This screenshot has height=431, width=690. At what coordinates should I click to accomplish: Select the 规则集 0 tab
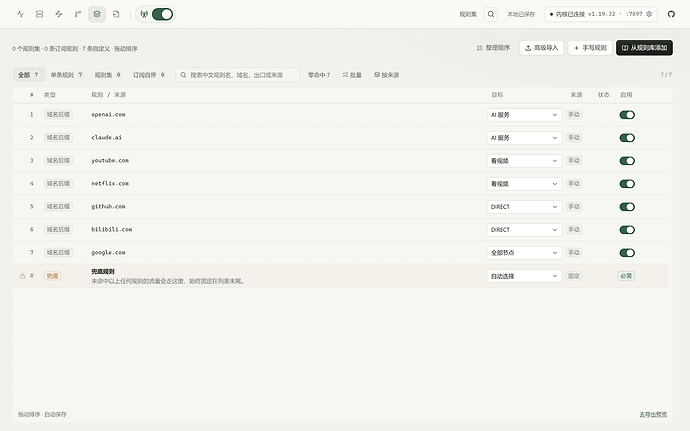pos(107,75)
